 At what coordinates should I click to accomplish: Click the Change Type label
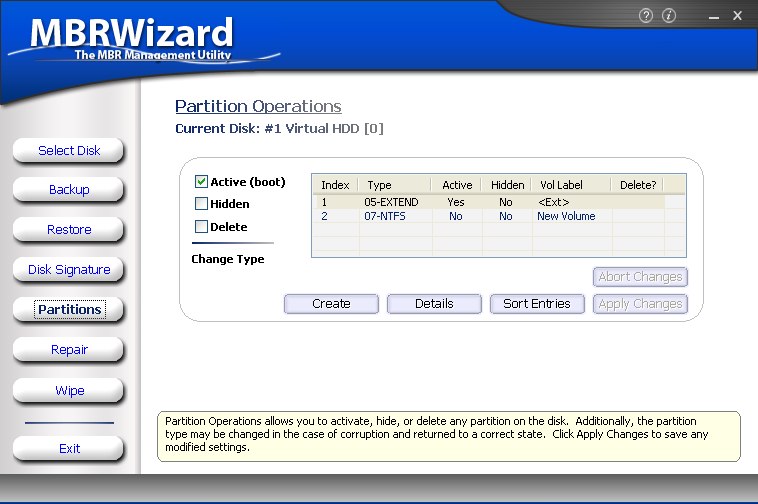(x=228, y=259)
